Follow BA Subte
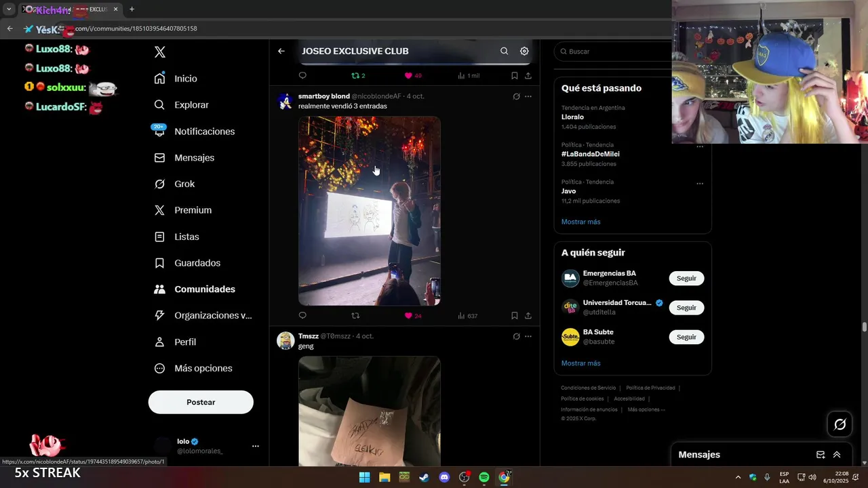Image resolution: width=868 pixels, height=488 pixels. (686, 337)
